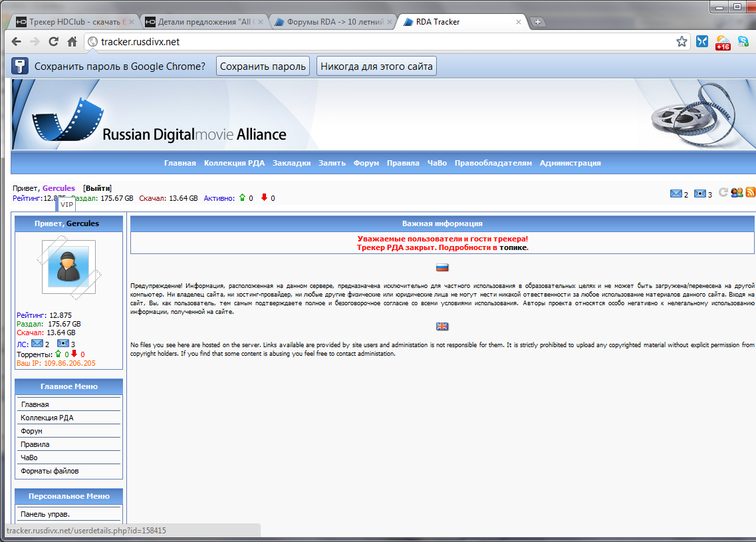The height and width of the screenshot is (542, 756).
Task: Select Форматы файлов in sidebar menu
Action: click(x=69, y=471)
